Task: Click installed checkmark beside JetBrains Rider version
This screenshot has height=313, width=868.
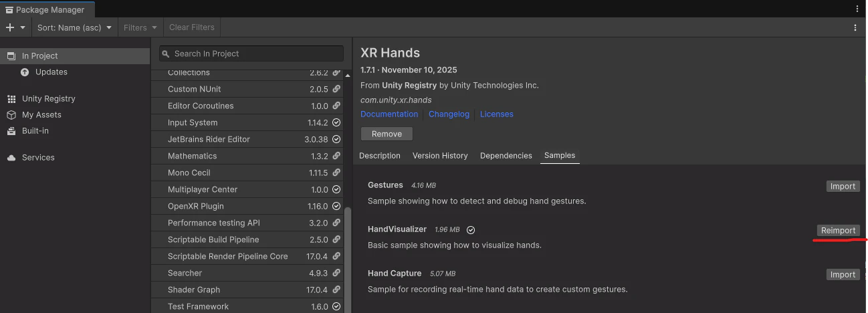Action: tap(336, 139)
